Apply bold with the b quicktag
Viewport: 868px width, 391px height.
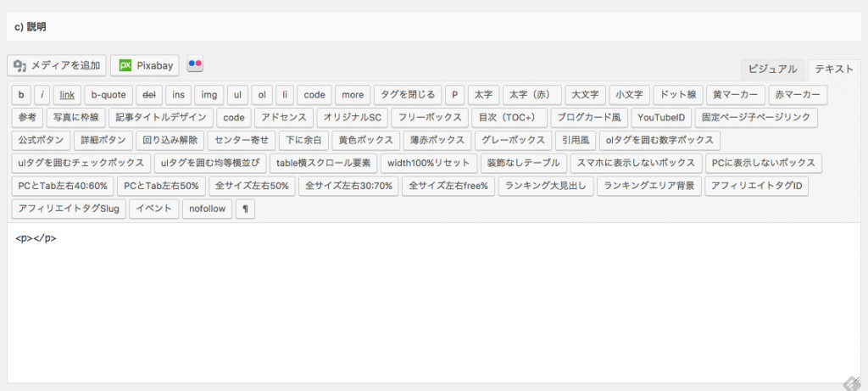point(20,95)
